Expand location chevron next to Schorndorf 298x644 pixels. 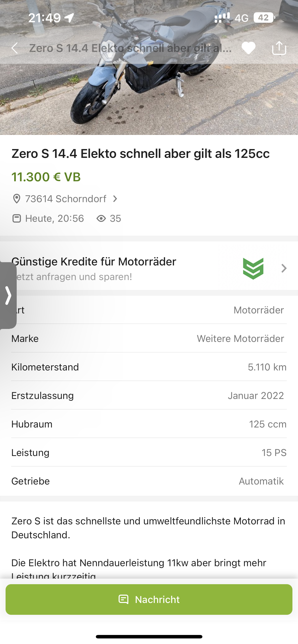point(115,199)
